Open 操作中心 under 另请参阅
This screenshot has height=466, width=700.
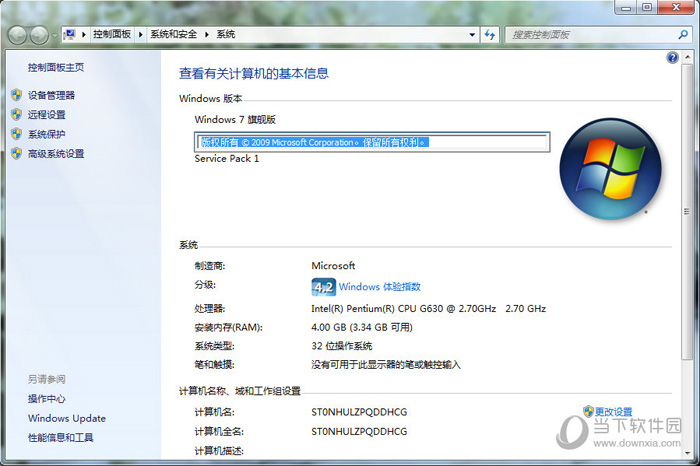coord(46,399)
